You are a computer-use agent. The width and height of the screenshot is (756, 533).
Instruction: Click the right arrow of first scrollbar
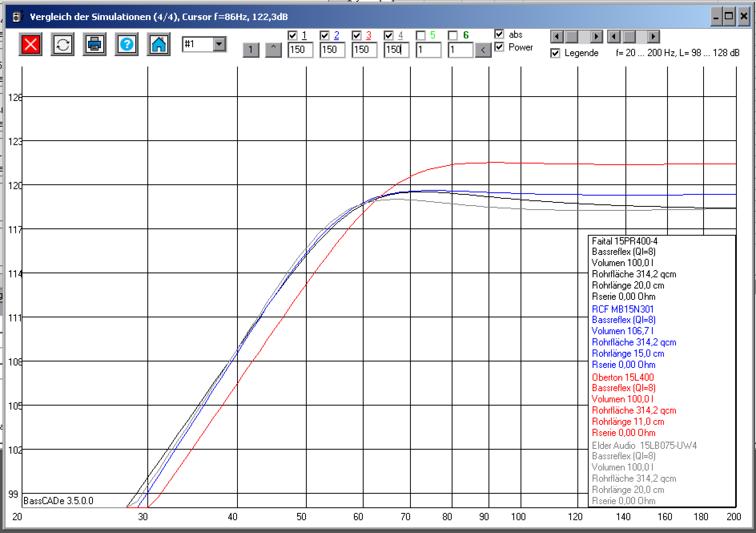click(x=596, y=37)
